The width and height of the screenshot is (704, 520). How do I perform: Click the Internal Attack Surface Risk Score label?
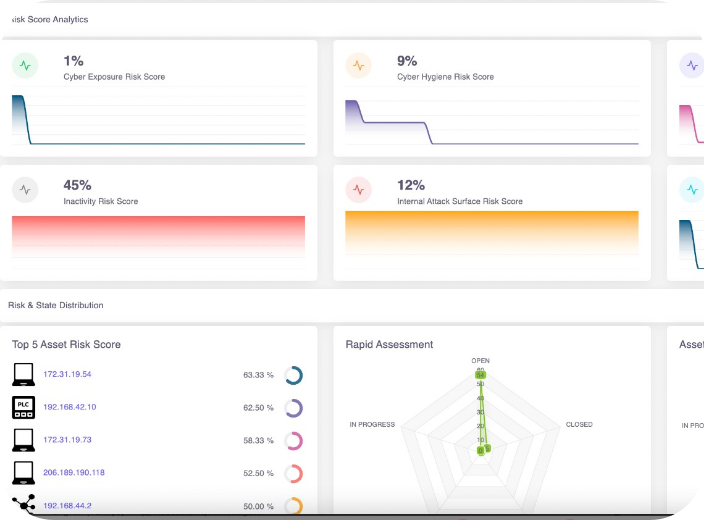point(460,201)
